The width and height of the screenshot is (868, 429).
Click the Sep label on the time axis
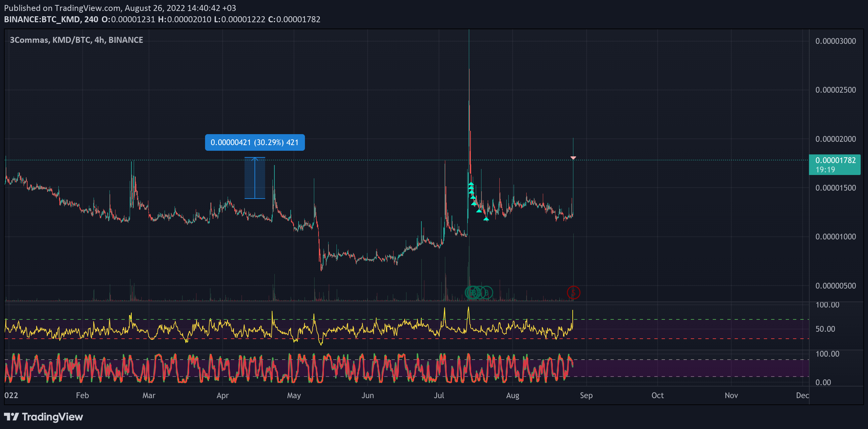586,395
